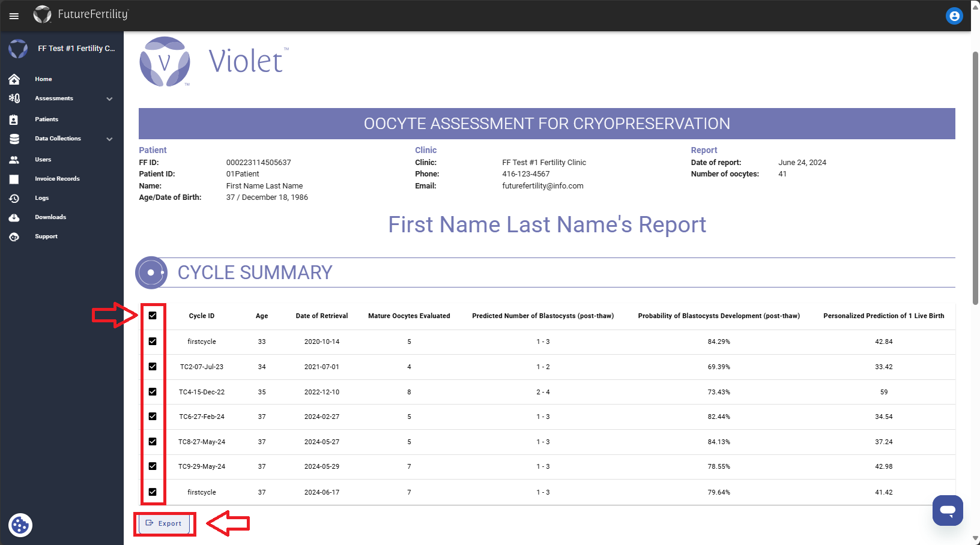This screenshot has width=980, height=545.
Task: Select the Downloads icon in sidebar
Action: point(14,217)
